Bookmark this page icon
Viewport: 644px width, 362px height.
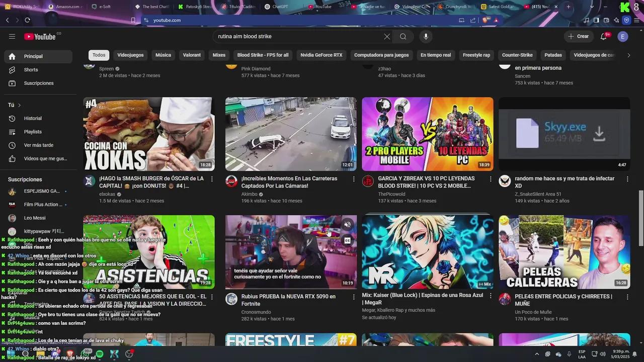coord(133,20)
